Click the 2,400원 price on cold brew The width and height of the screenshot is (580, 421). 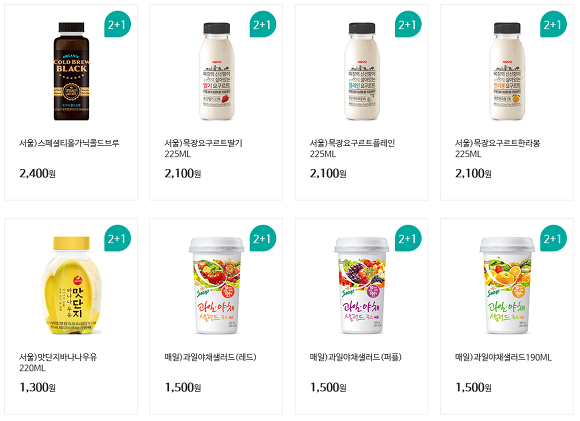[x=37, y=173]
